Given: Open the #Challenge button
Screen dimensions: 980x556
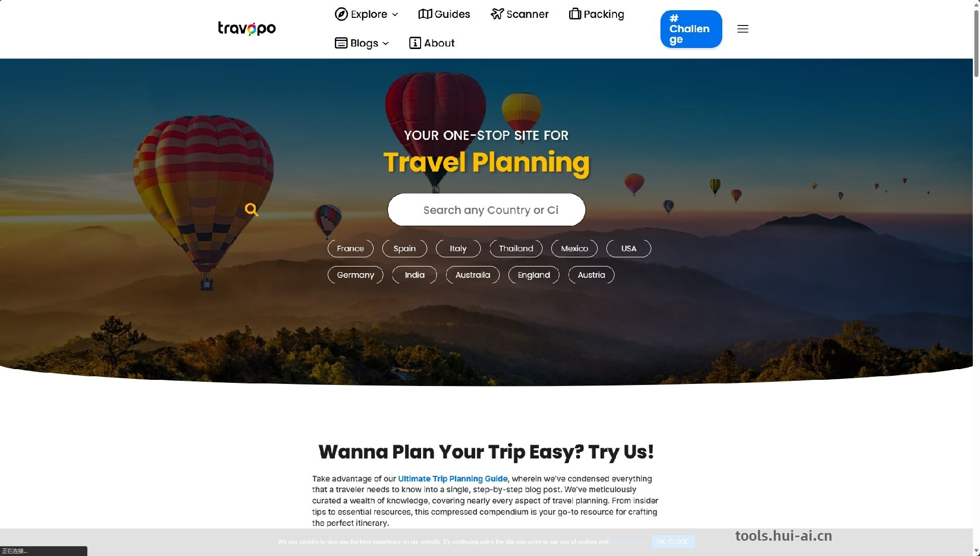Looking at the screenshot, I should 691,29.
